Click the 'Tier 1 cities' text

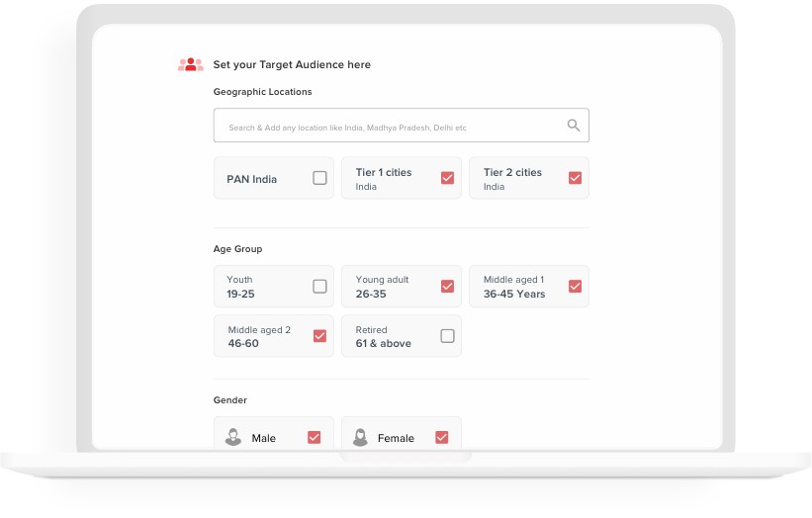[x=384, y=172]
